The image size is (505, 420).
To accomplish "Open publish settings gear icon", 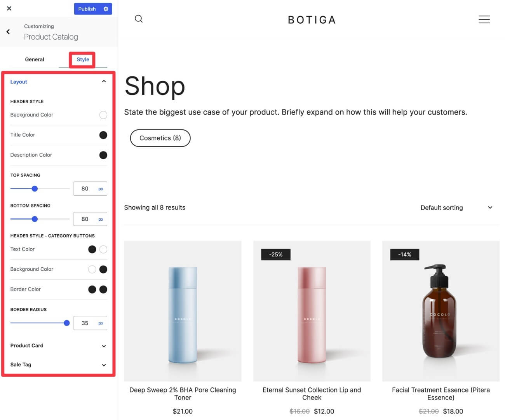I will pos(106,9).
